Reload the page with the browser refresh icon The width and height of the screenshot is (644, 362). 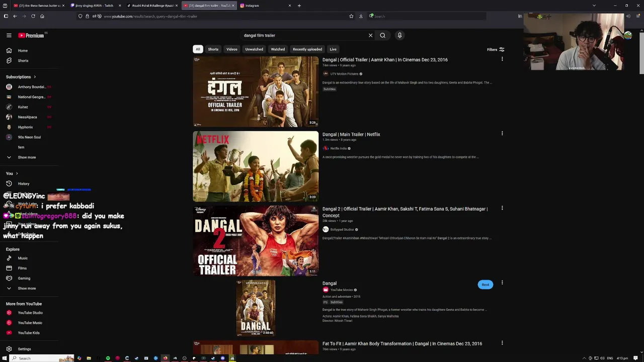(x=33, y=16)
